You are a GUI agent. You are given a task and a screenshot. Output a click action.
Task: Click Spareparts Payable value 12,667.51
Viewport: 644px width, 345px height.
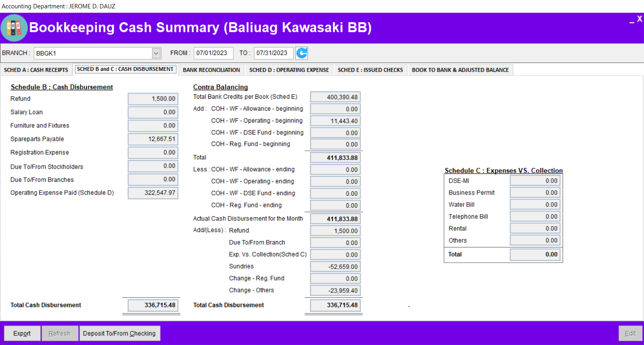tap(153, 139)
